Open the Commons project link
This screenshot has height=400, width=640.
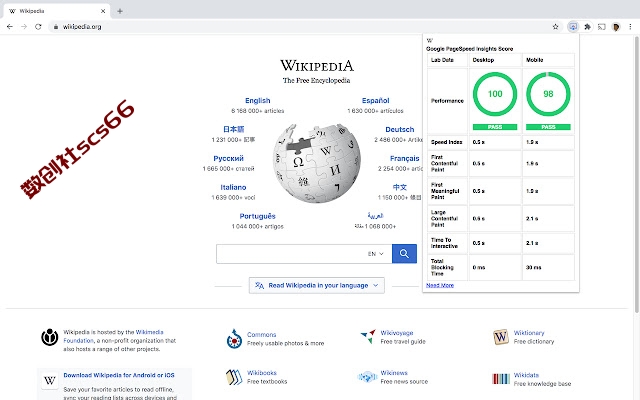coord(261,334)
